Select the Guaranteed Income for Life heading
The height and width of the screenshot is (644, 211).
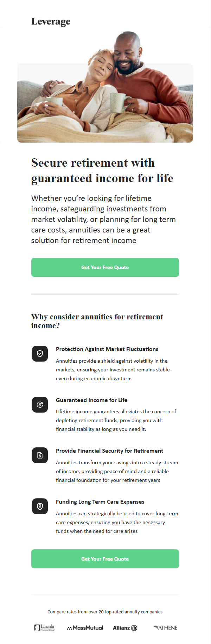pos(92,400)
